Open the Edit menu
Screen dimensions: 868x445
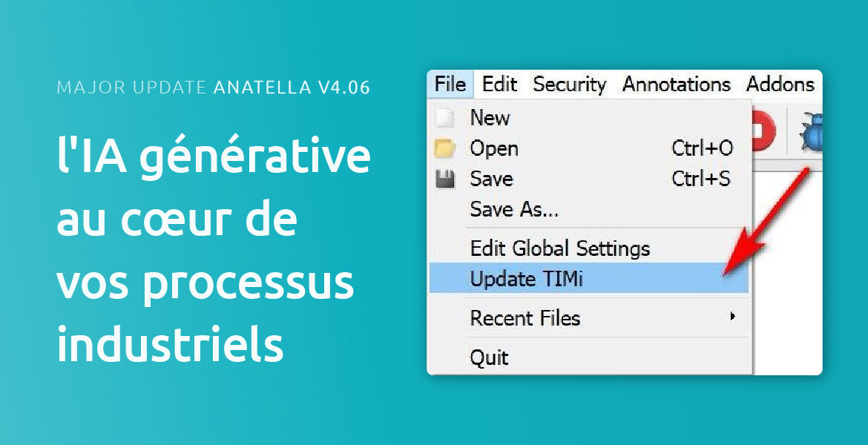point(499,85)
